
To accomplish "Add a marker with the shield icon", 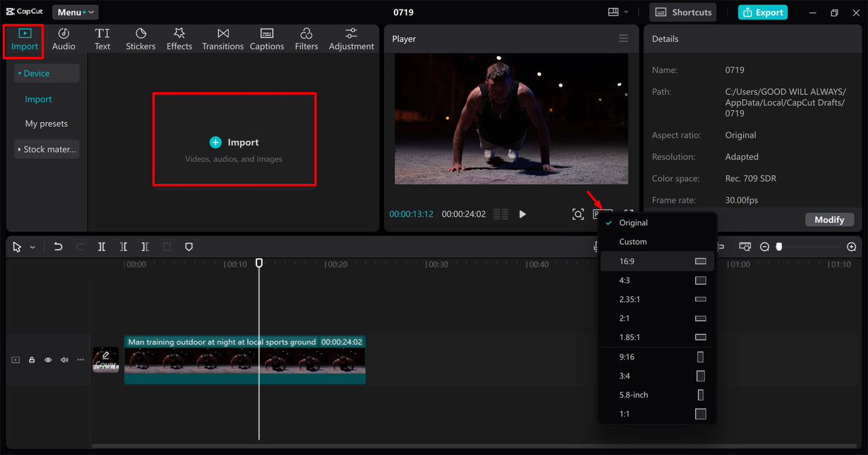I will [x=189, y=247].
